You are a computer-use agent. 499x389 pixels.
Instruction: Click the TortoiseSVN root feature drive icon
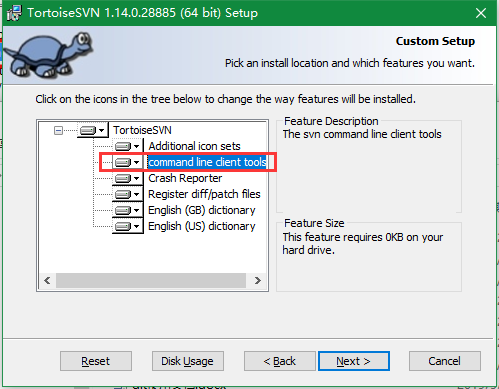88,130
